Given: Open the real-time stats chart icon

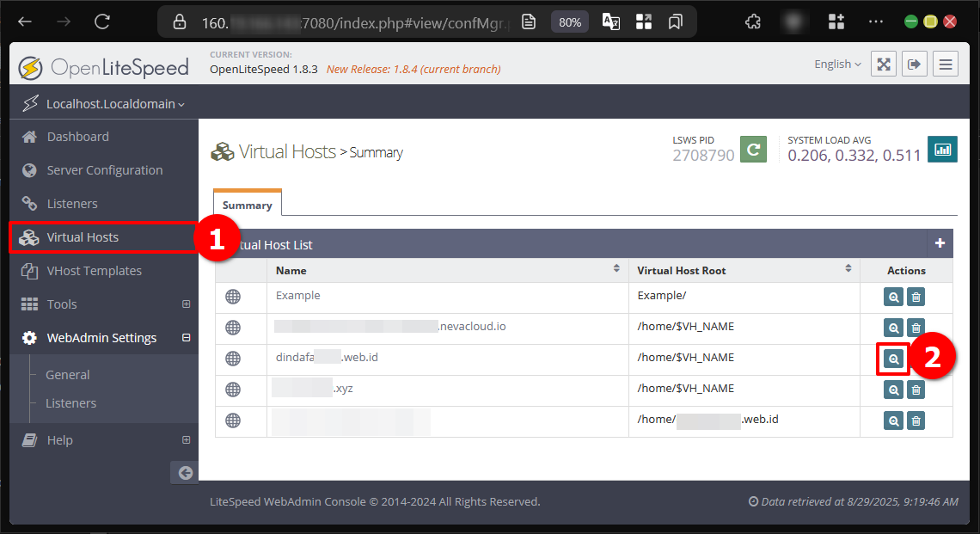Looking at the screenshot, I should pyautogui.click(x=943, y=150).
